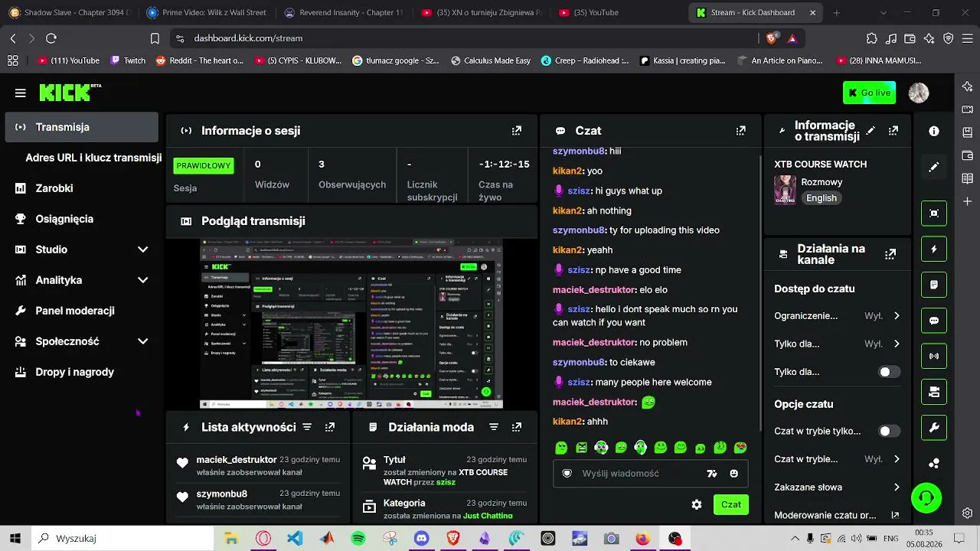This screenshot has width=980, height=551.
Task: Pop out the Informacje o transmisji panel
Action: click(893, 131)
